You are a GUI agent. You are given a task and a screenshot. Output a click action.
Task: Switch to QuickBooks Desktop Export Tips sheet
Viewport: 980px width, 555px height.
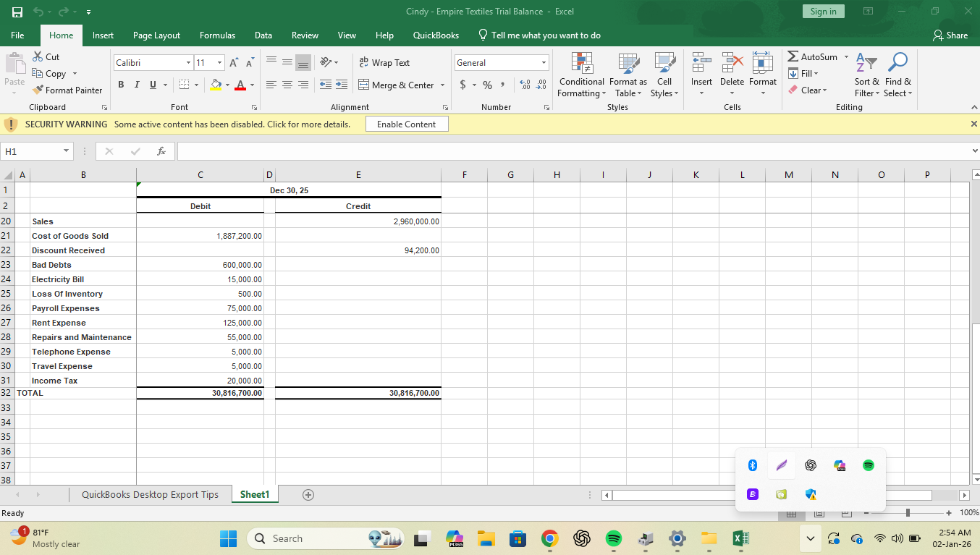(150, 495)
